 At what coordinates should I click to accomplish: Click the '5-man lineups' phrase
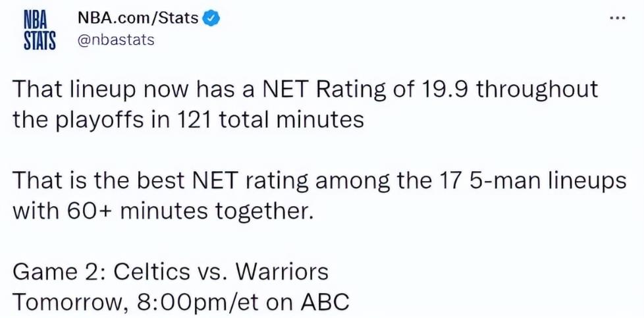(x=549, y=181)
